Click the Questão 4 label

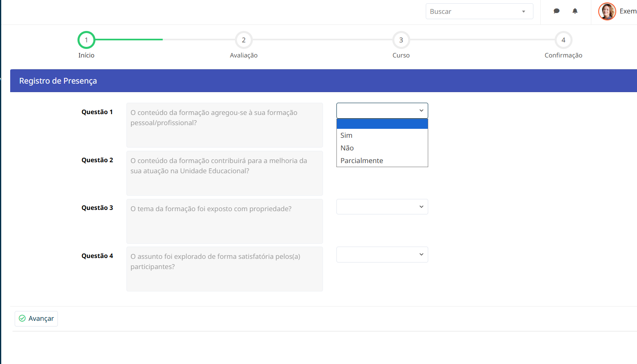97,256
